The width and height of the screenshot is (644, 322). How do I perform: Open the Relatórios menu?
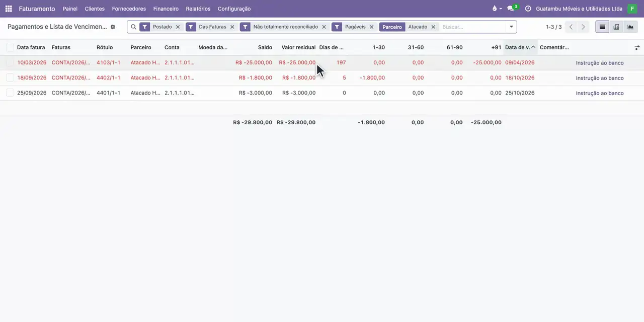click(x=198, y=9)
